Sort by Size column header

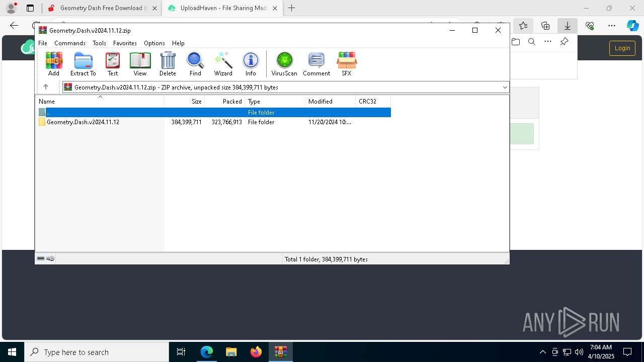[x=185, y=102]
